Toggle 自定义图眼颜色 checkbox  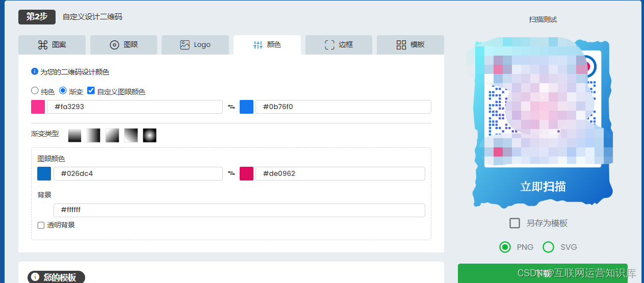click(91, 91)
